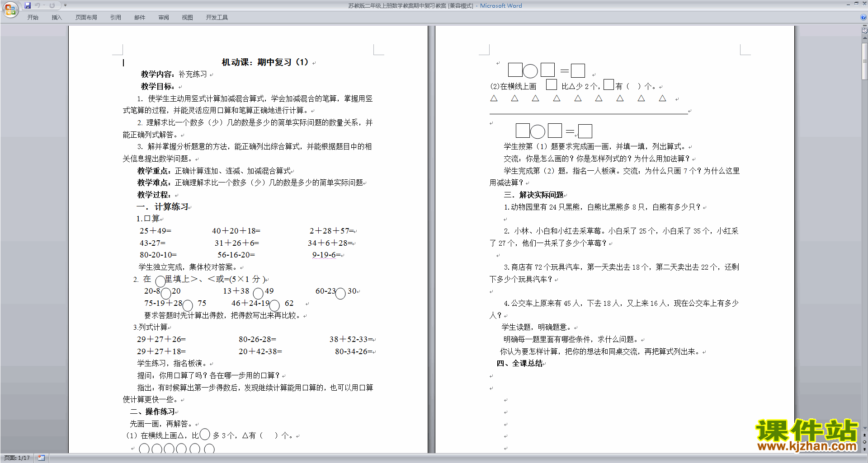The width and height of the screenshot is (868, 463).
Task: Open the Office button menu
Action: click(x=10, y=9)
